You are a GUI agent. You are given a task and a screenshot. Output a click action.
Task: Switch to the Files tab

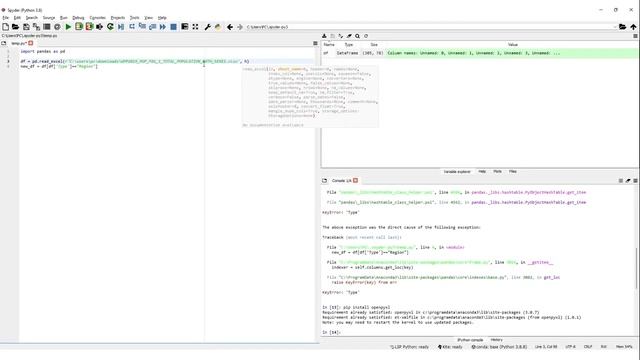click(x=513, y=172)
